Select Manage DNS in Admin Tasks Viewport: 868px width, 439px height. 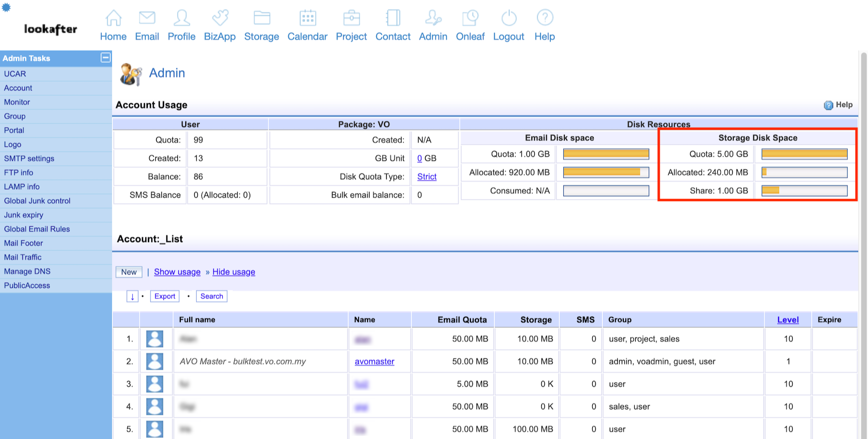pyautogui.click(x=27, y=271)
